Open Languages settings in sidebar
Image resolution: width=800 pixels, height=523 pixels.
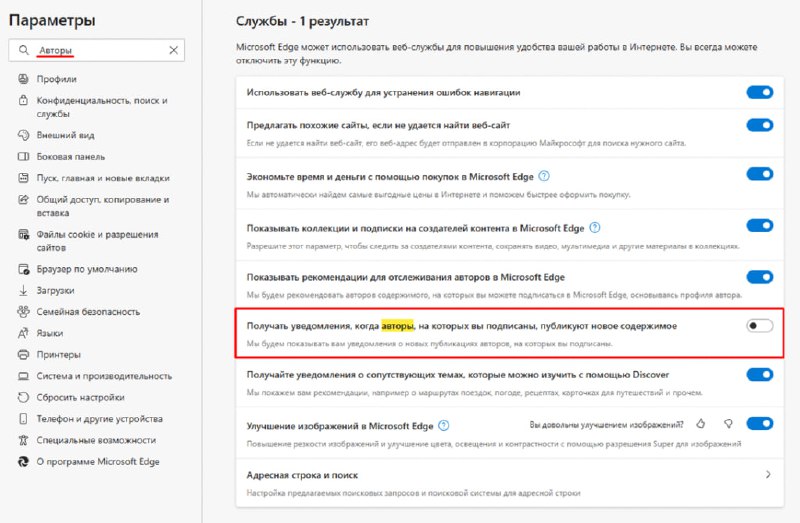click(x=52, y=333)
